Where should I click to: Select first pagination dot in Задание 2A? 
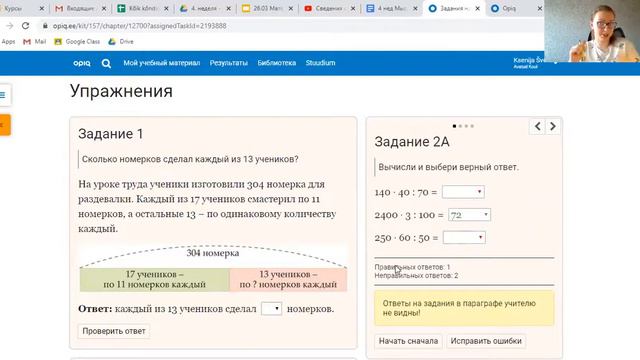tap(454, 126)
